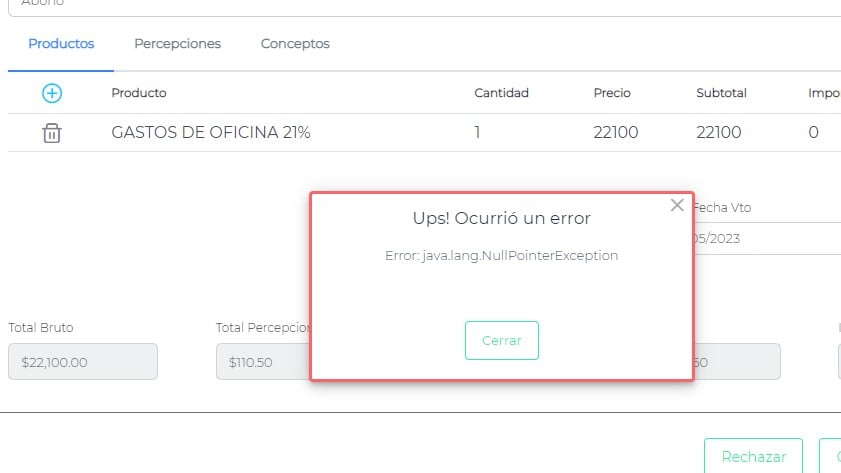Click the Cantidad column header

501,93
